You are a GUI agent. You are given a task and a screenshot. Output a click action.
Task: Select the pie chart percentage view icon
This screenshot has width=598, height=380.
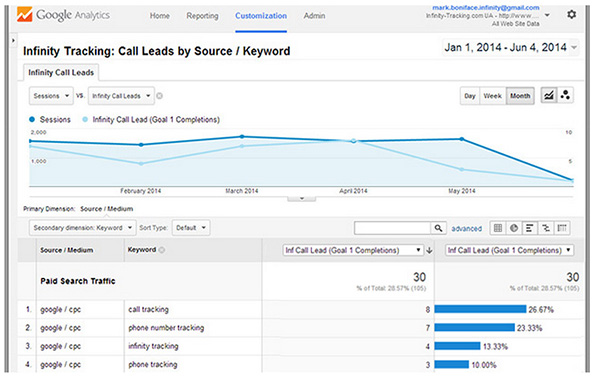[x=514, y=228]
